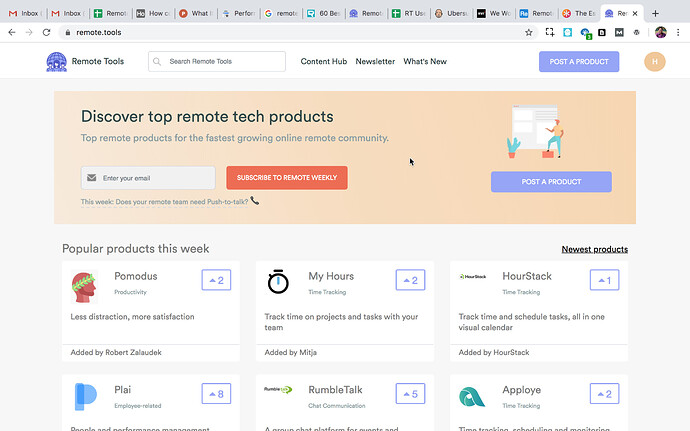Close the active browser tab

635,14
